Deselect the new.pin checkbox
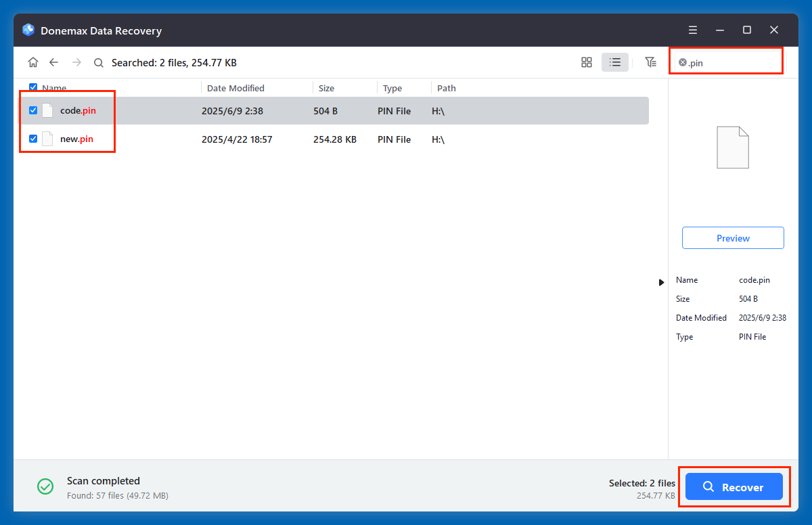 point(32,139)
